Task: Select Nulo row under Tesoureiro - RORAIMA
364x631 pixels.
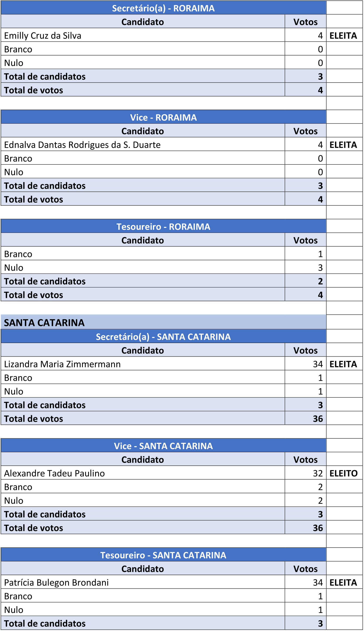Action: pos(14,268)
